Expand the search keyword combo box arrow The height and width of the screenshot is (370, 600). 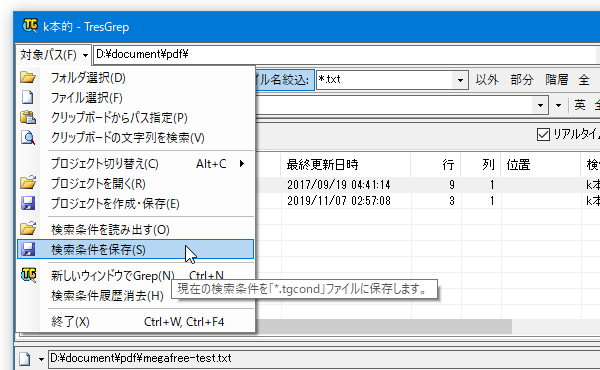click(540, 105)
